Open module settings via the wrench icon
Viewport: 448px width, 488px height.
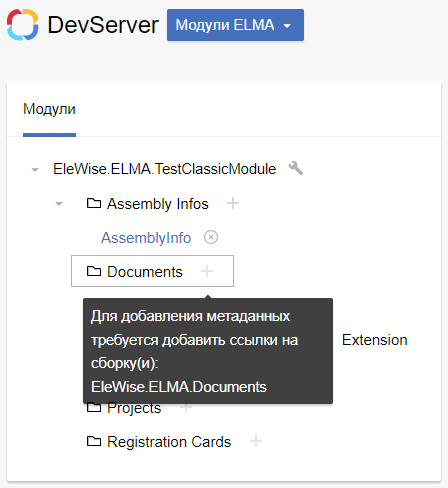[x=296, y=168]
